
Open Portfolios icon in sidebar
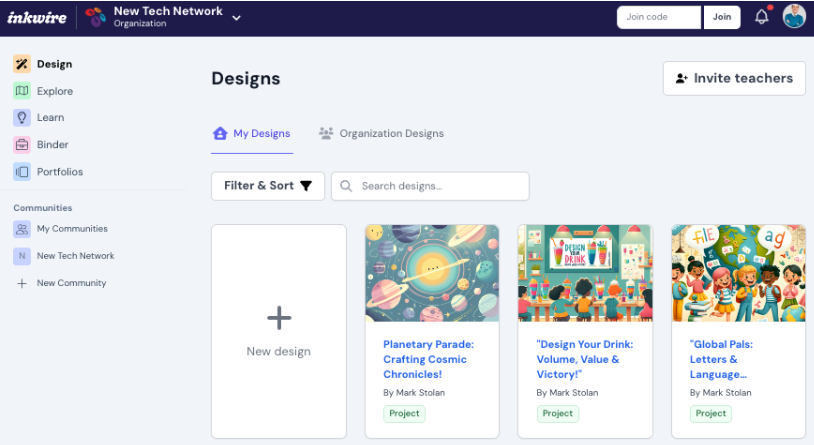22,172
